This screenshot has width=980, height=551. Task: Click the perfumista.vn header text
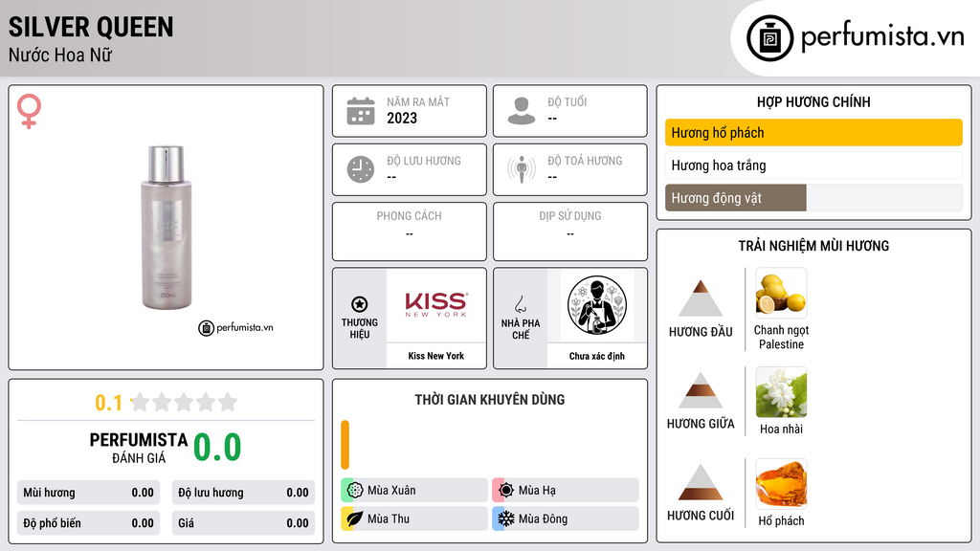tap(882, 36)
